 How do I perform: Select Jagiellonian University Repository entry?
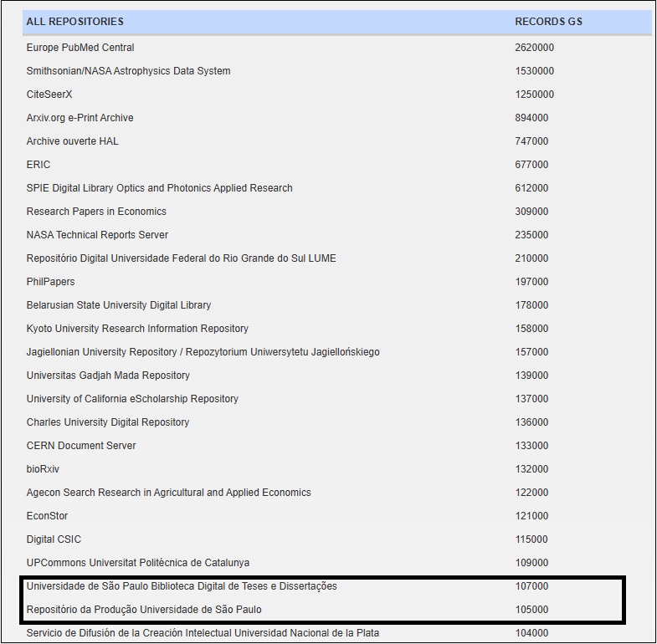click(x=203, y=352)
